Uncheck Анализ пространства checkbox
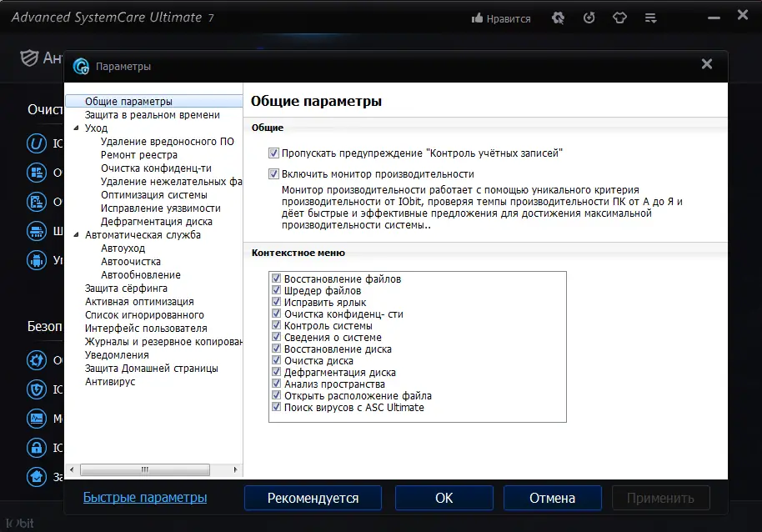 [276, 384]
